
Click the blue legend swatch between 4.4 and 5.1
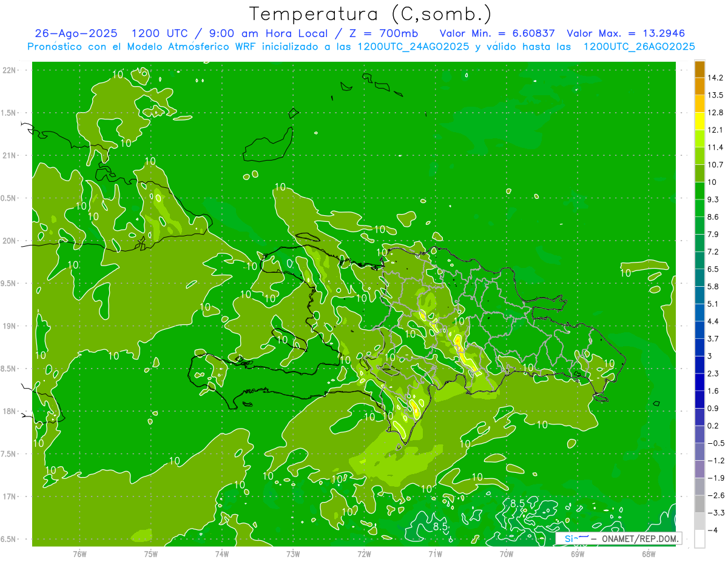(x=699, y=313)
